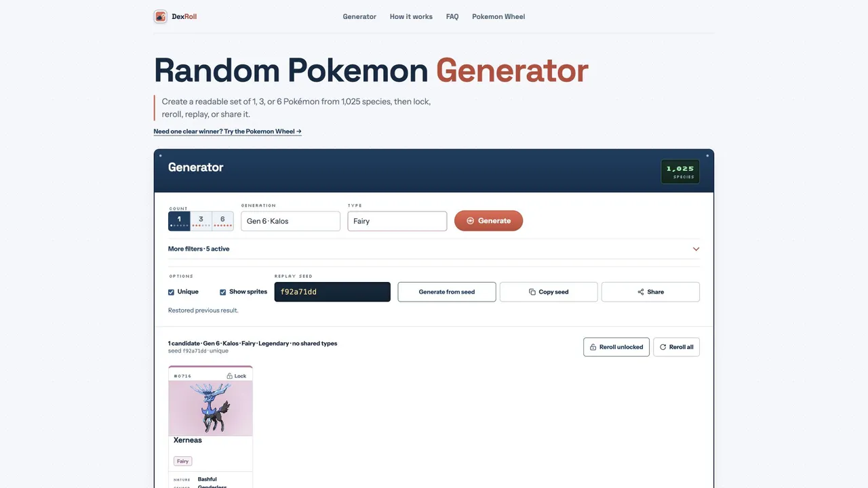This screenshot has width=868, height=488.
Task: Click the DexRoll brand name text
Action: (184, 16)
